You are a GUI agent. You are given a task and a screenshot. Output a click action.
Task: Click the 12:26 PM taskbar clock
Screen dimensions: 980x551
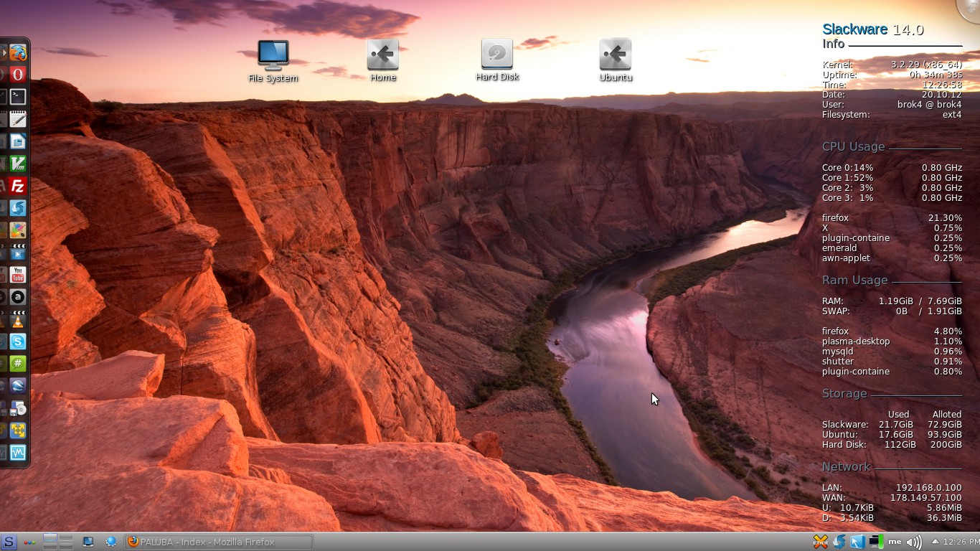[x=961, y=542]
